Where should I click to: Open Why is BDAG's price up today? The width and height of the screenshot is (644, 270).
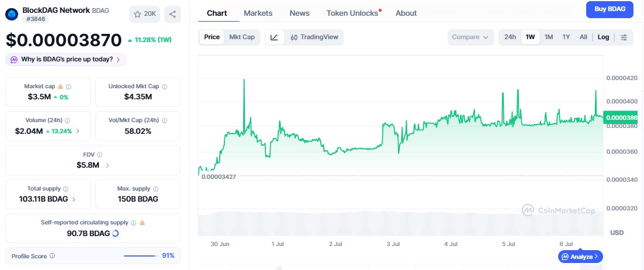tap(65, 60)
